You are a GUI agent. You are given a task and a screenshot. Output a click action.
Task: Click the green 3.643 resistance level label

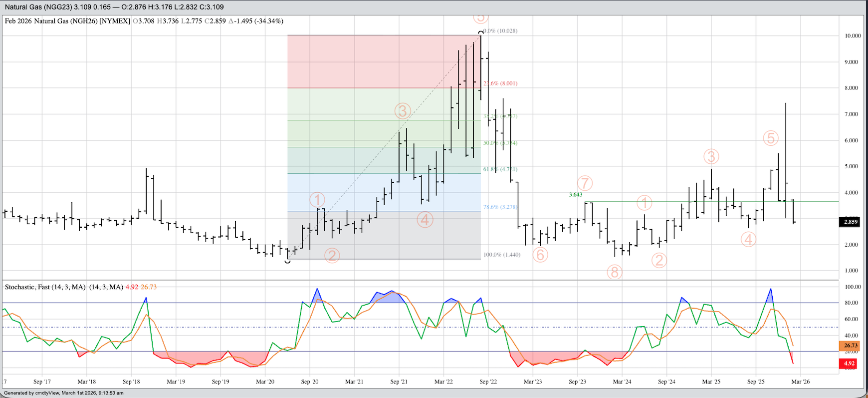tap(575, 194)
